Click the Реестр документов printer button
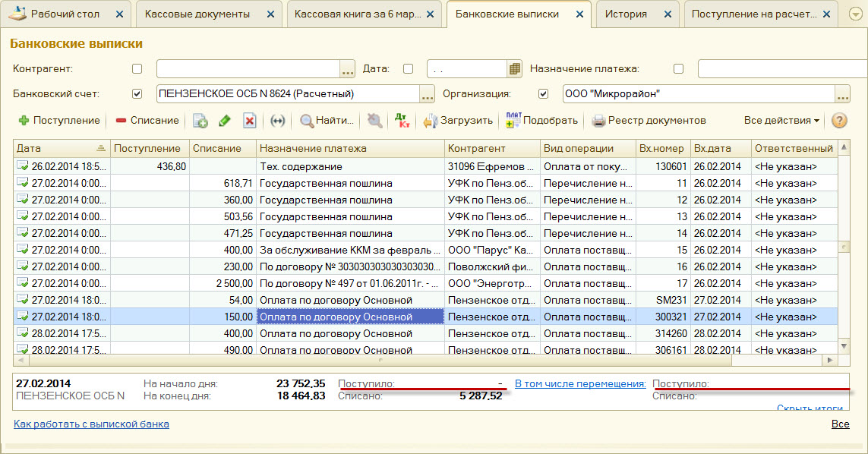The width and height of the screenshot is (868, 454). pyautogui.click(x=649, y=121)
